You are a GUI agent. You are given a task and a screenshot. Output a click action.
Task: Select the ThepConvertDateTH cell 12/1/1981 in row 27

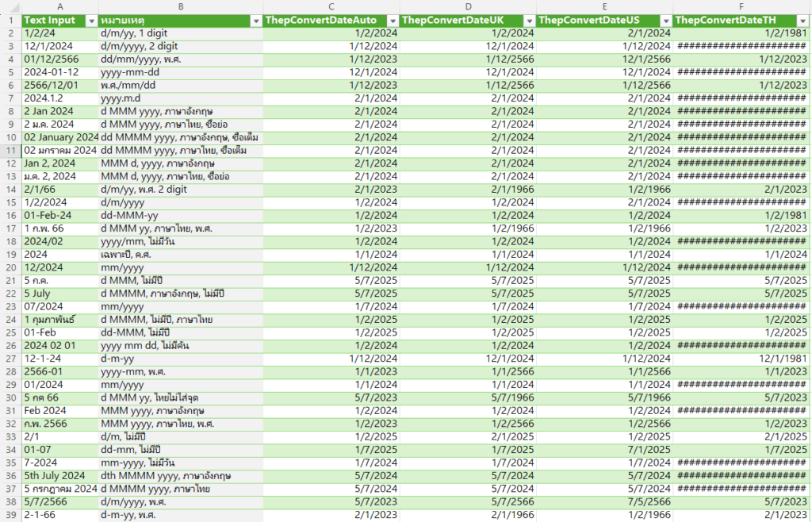tap(741, 359)
